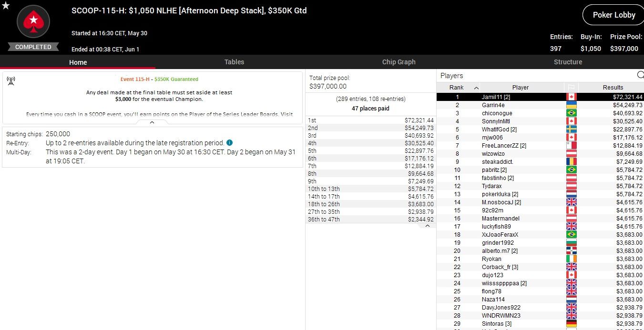644x330 pixels.
Task: Collapse the payouts list chevron
Action: coord(427,226)
